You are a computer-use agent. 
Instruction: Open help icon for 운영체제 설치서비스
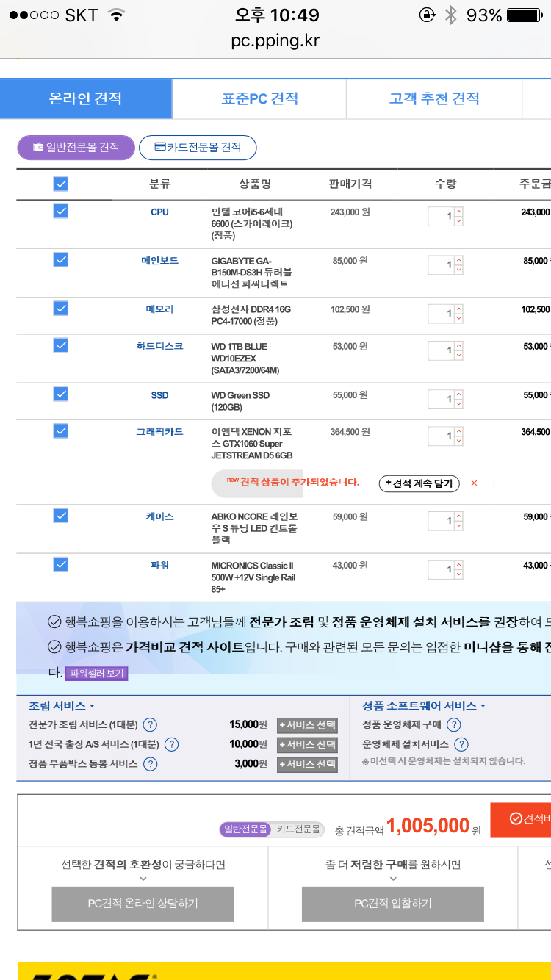coord(461,744)
